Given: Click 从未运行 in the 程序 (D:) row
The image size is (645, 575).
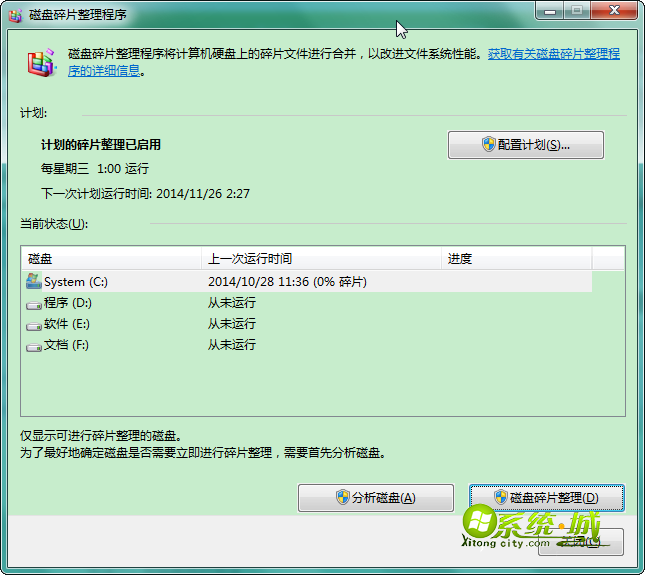Looking at the screenshot, I should point(232,303).
